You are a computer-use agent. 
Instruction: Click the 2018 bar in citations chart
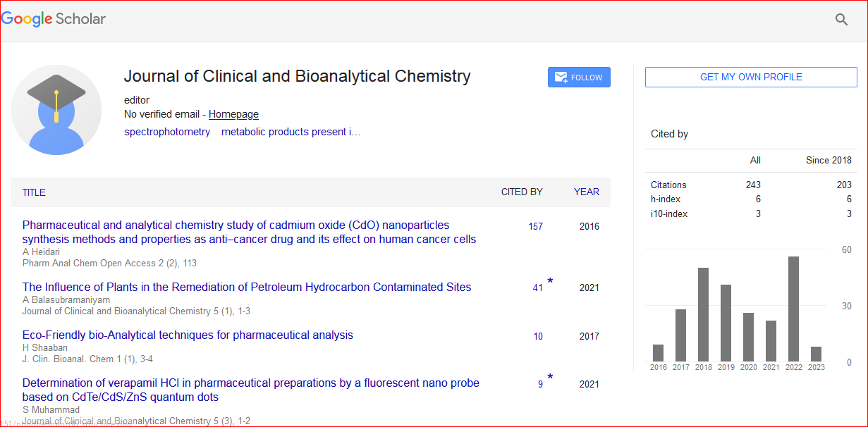703,314
